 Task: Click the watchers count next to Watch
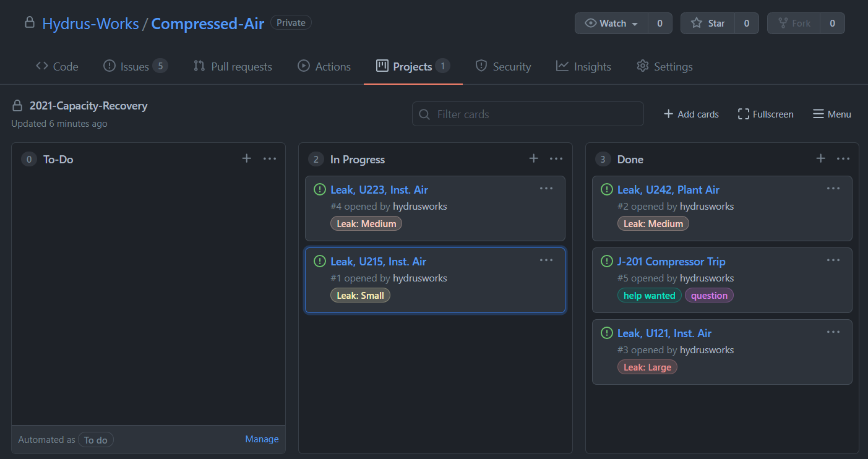click(660, 23)
